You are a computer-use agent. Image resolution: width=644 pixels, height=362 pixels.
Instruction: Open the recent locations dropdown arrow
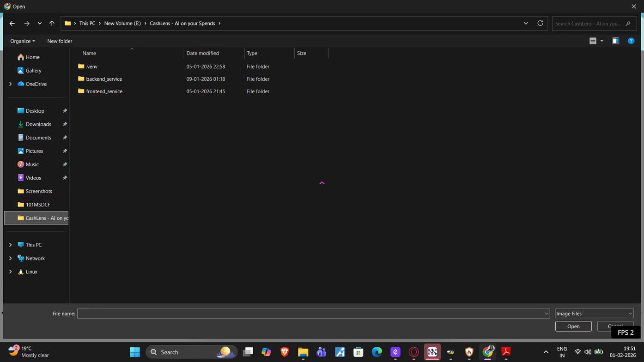40,24
